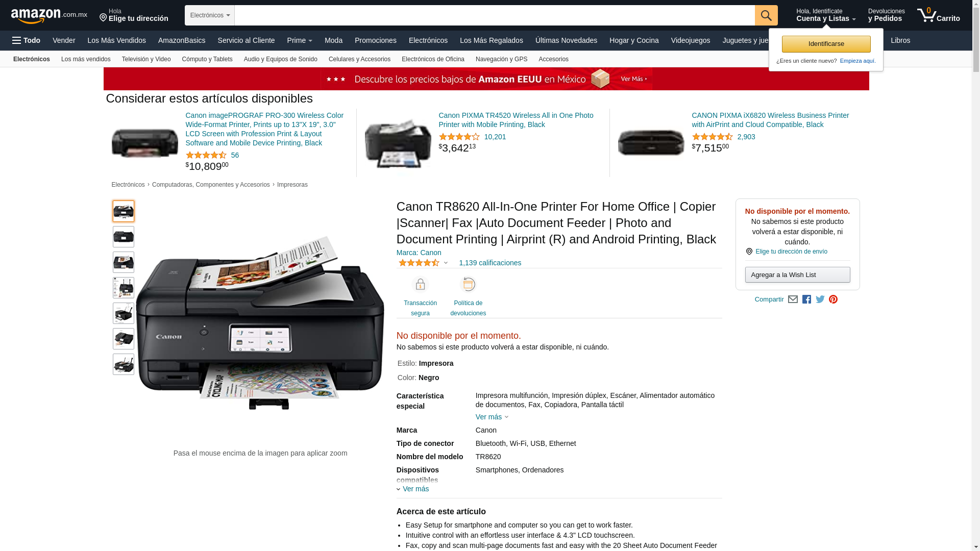Share the product via email icon
This screenshot has width=980, height=551.
(793, 299)
